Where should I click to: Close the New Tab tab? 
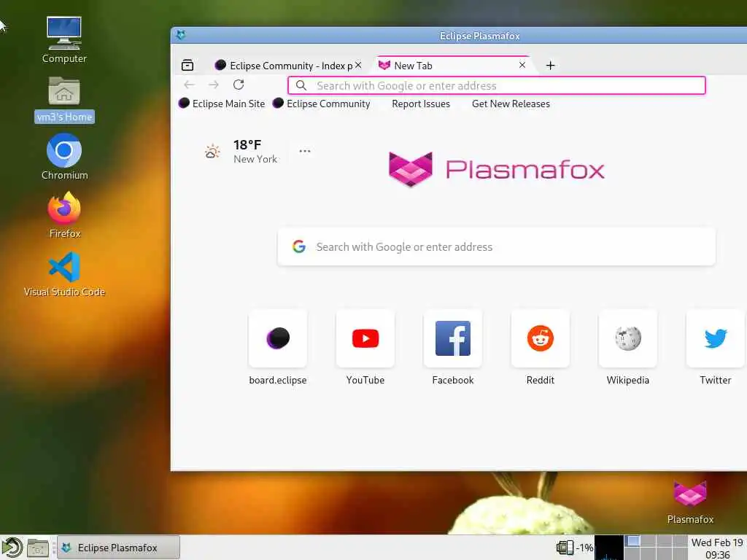pos(522,65)
